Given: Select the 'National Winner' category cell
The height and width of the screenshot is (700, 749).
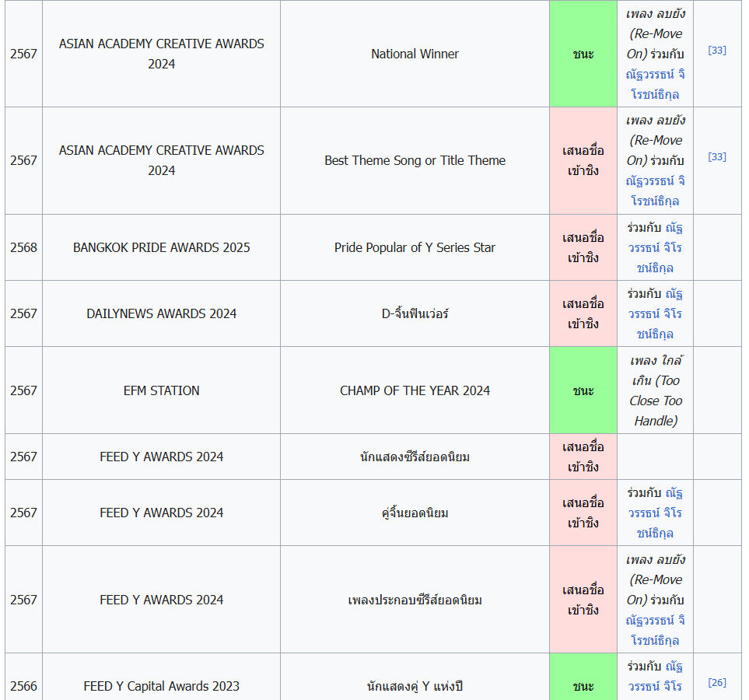Looking at the screenshot, I should 415,54.
